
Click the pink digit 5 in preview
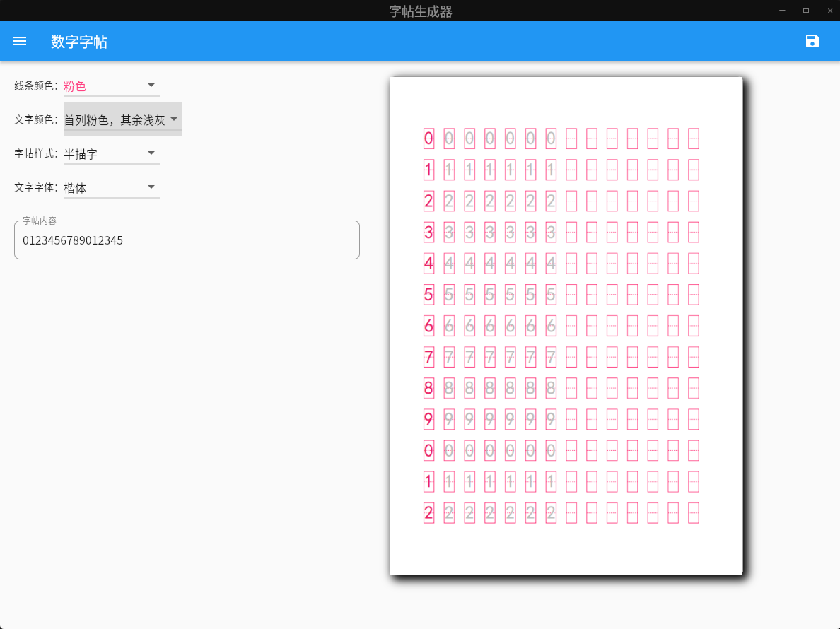pos(428,294)
